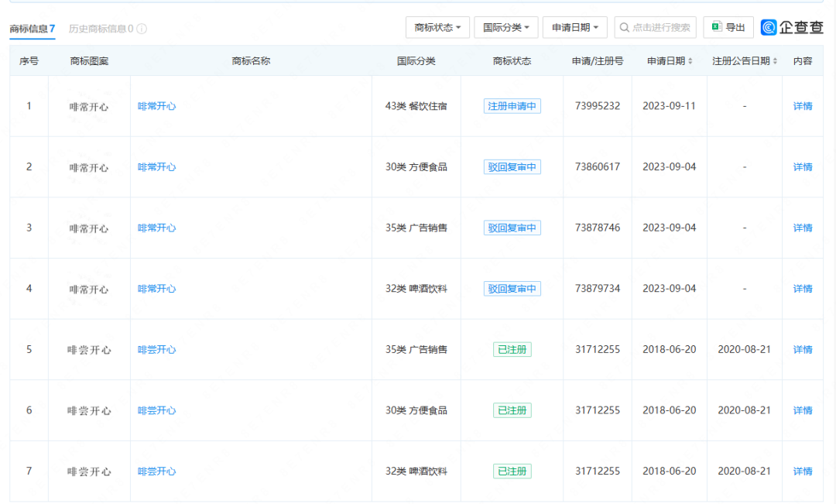836x504 pixels.
Task: Click the Excel icon on 导出 button
Action: [717, 27]
